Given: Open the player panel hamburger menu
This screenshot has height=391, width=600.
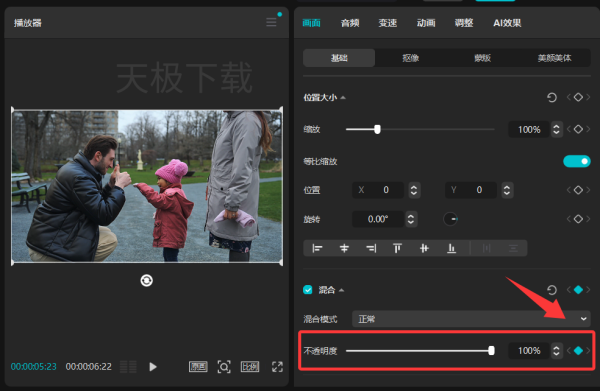Looking at the screenshot, I should 271,22.
